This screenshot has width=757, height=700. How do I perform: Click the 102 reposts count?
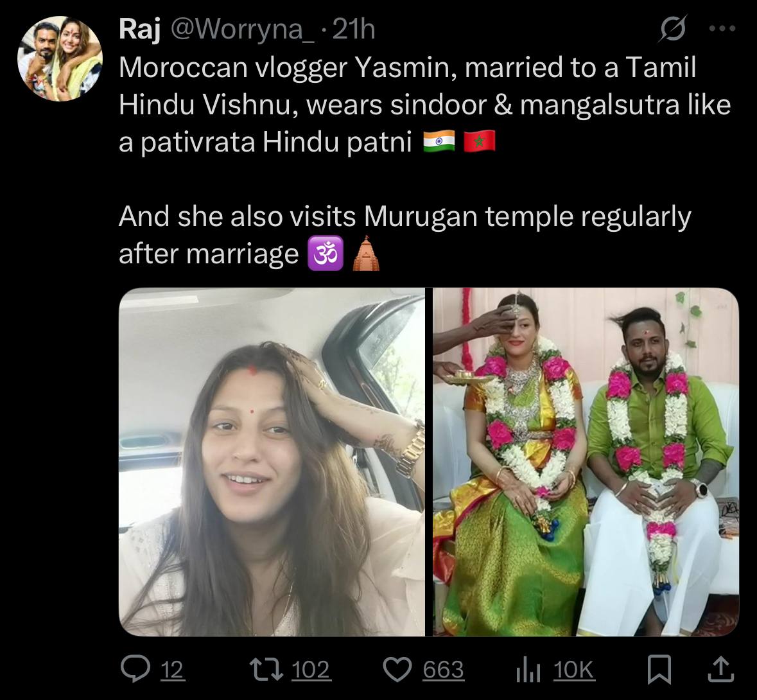click(x=311, y=670)
